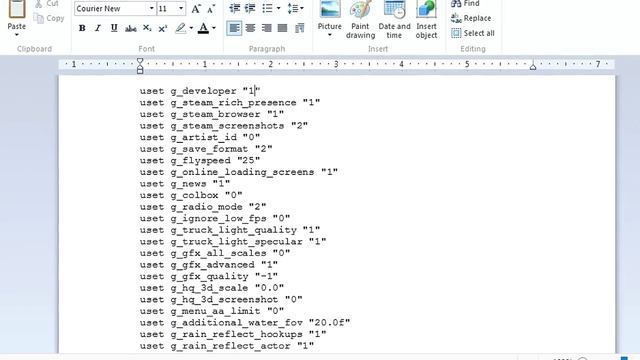Insert a Paint drawing

click(x=360, y=20)
